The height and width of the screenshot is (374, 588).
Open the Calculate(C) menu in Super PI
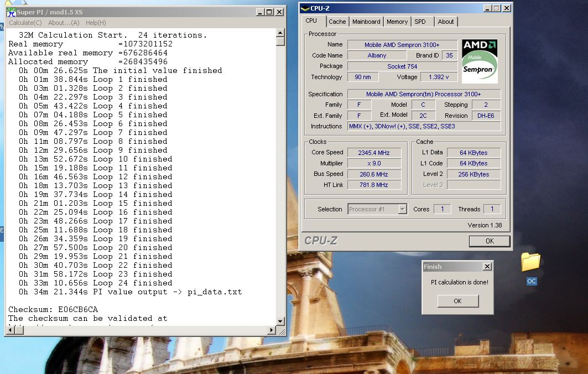point(25,23)
